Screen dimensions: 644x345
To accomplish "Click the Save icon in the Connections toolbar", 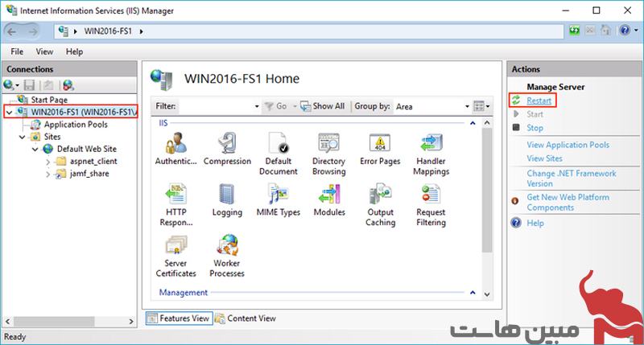I will click(x=29, y=85).
